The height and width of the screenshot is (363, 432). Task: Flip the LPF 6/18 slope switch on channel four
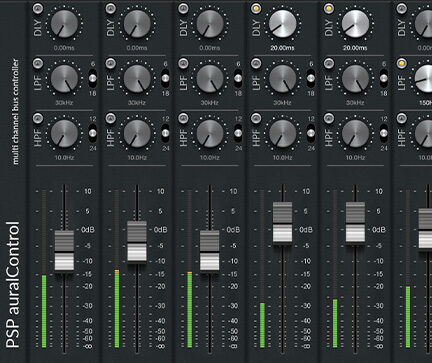tap(311, 78)
